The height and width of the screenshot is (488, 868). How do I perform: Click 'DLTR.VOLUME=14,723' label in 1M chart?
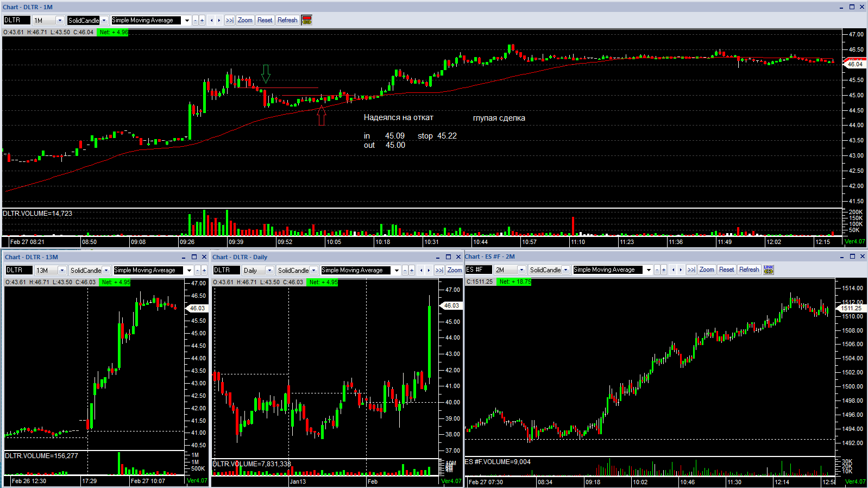(37, 214)
